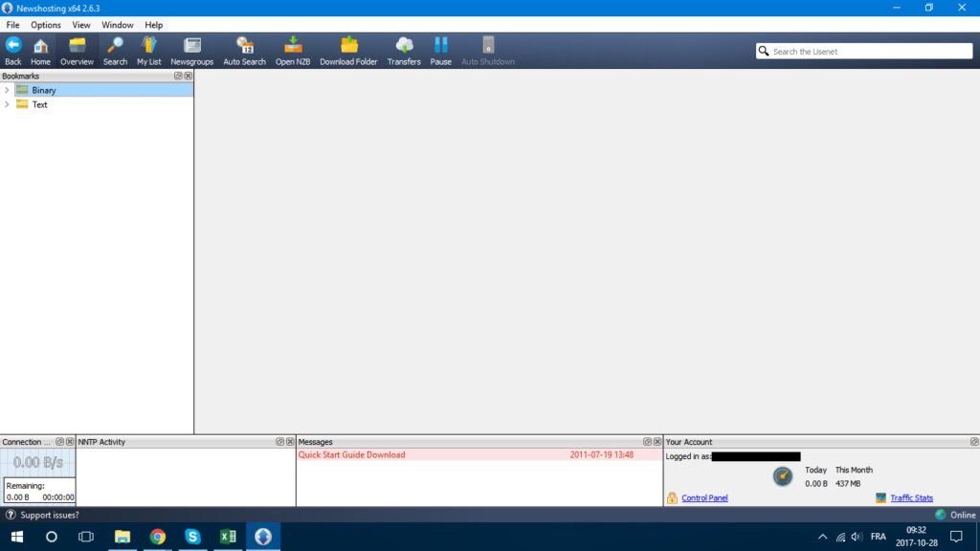Open My List
Viewport: 980px width, 551px height.
(x=149, y=49)
